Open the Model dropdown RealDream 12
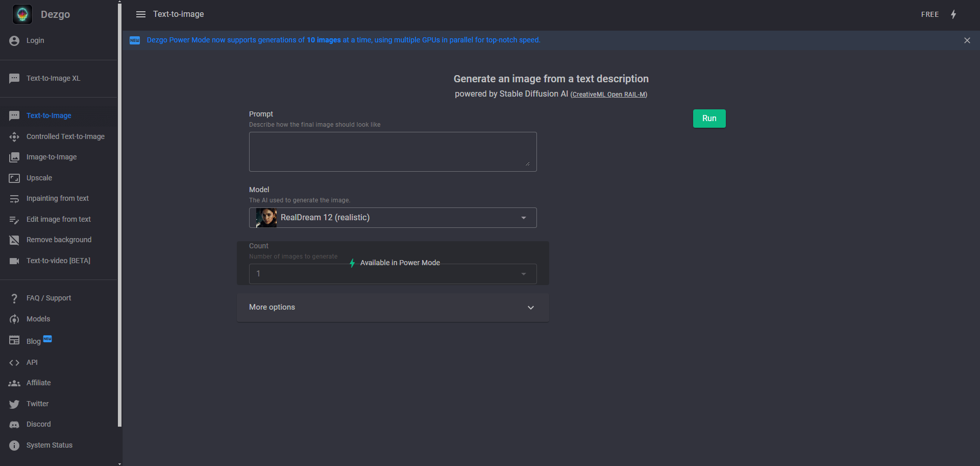980x466 pixels. click(393, 218)
